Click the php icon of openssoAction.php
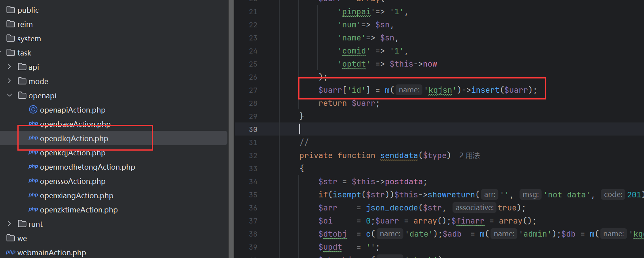The image size is (644, 258). click(x=33, y=181)
